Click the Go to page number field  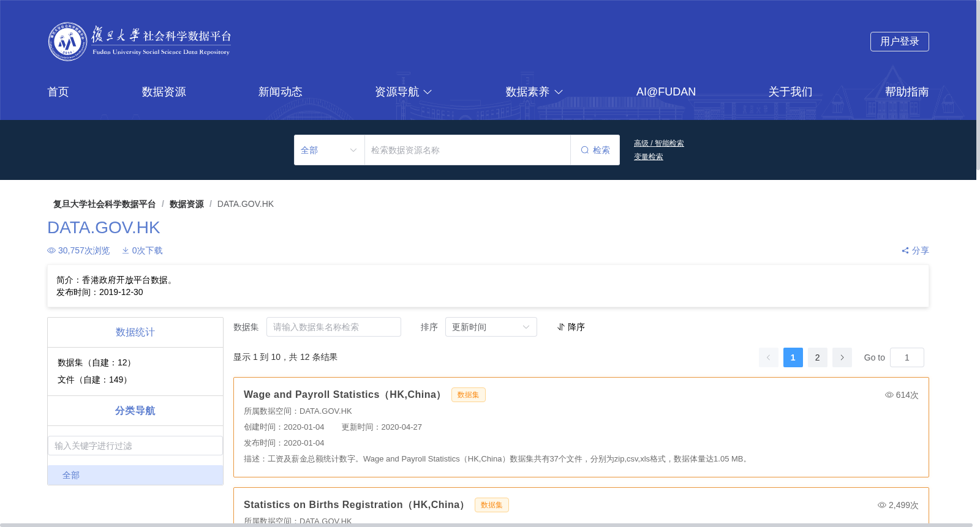click(x=907, y=357)
